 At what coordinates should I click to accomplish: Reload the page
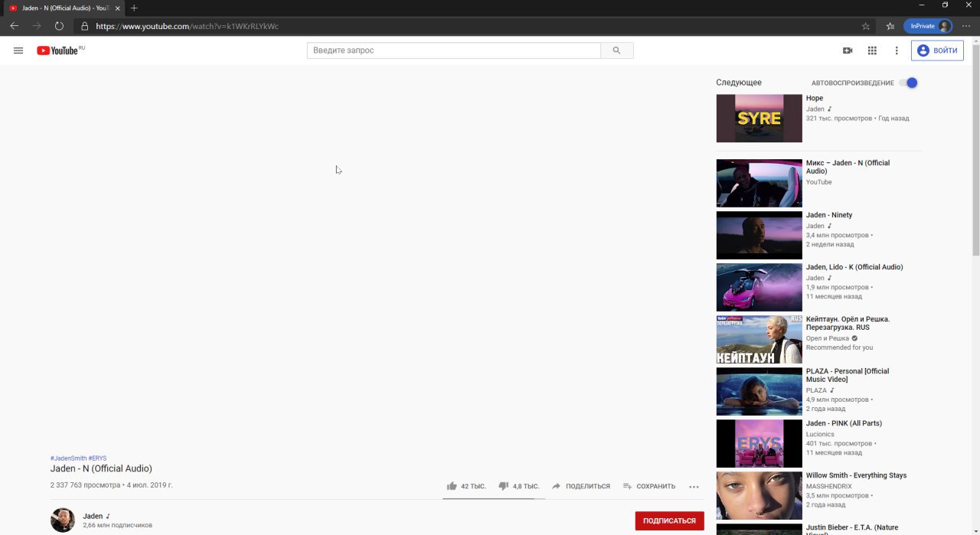coord(59,26)
